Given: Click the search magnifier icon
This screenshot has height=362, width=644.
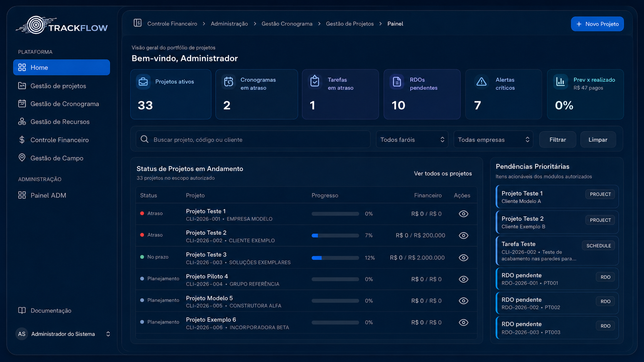Looking at the screenshot, I should (144, 139).
